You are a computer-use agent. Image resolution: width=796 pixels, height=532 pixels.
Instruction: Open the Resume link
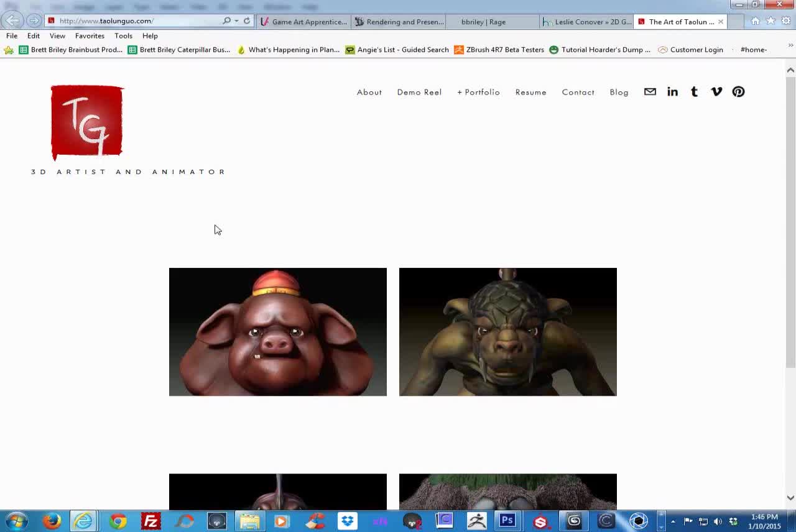(530, 92)
